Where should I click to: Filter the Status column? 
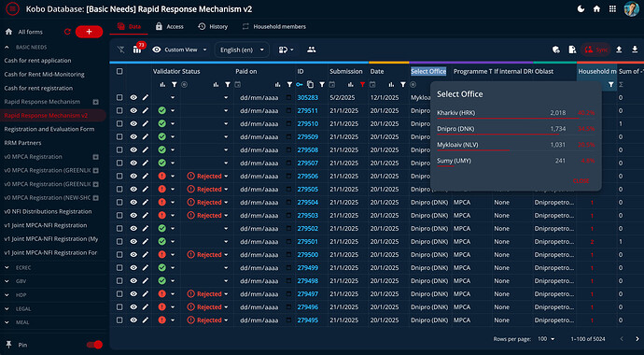[228, 85]
